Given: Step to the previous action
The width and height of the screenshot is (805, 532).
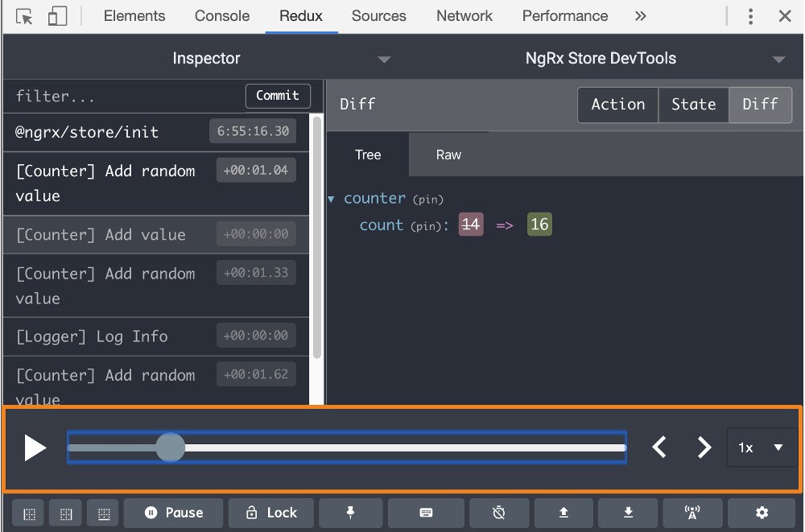Looking at the screenshot, I should 659,447.
